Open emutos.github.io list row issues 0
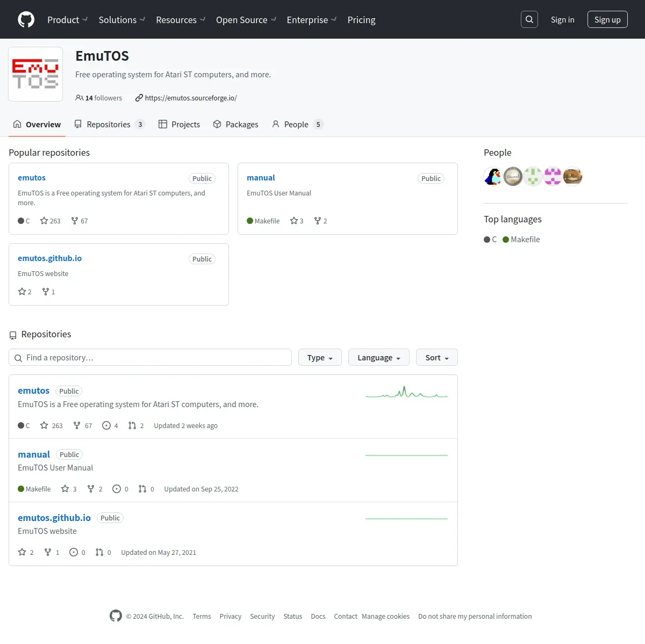645x644 pixels. [77, 552]
